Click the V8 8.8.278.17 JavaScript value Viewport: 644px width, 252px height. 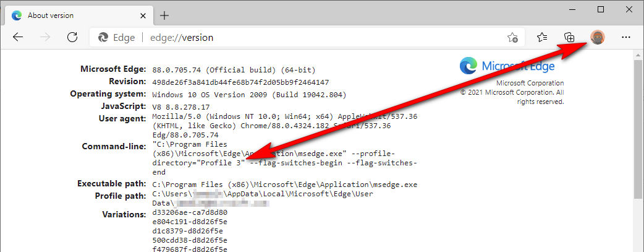180,106
